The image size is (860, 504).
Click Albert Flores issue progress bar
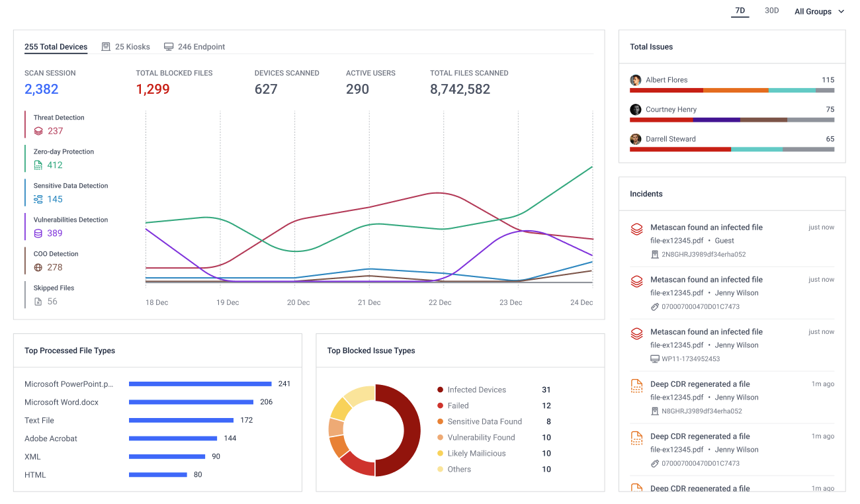click(732, 91)
